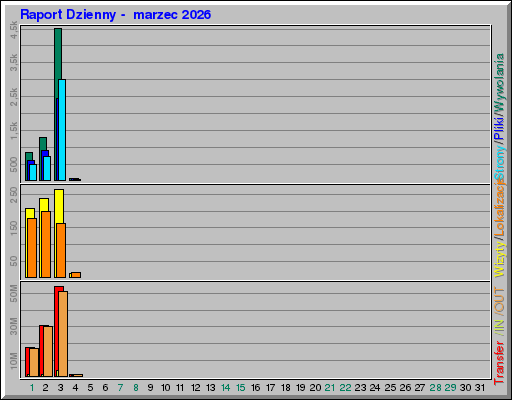The width and height of the screenshot is (512, 400).
Task: Click the "OUT" legend label
Action: point(499,300)
